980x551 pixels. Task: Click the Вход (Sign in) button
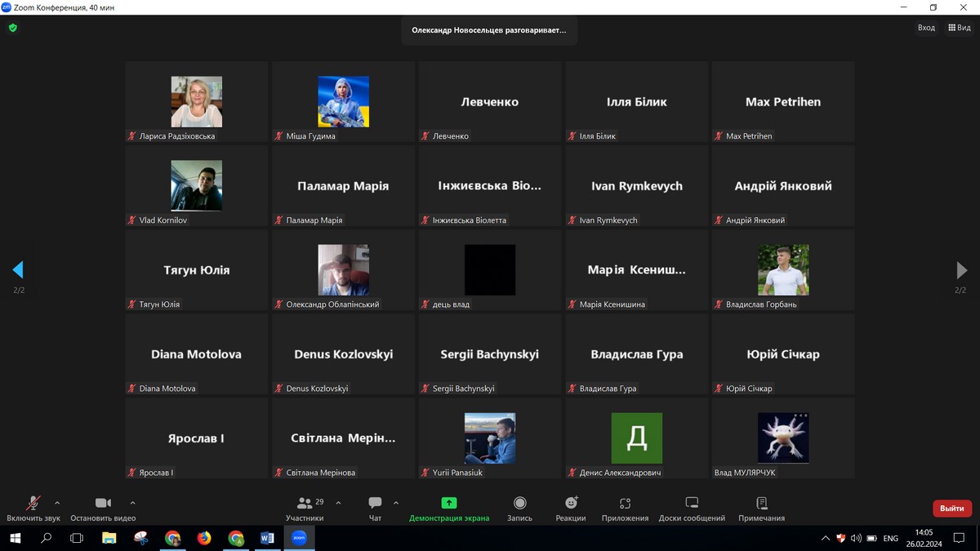coord(926,28)
